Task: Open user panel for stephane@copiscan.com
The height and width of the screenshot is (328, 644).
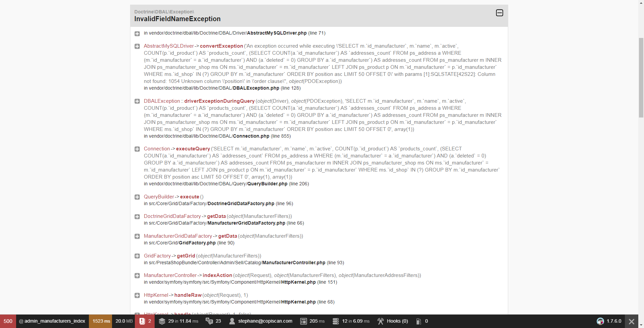Action: tap(261, 321)
